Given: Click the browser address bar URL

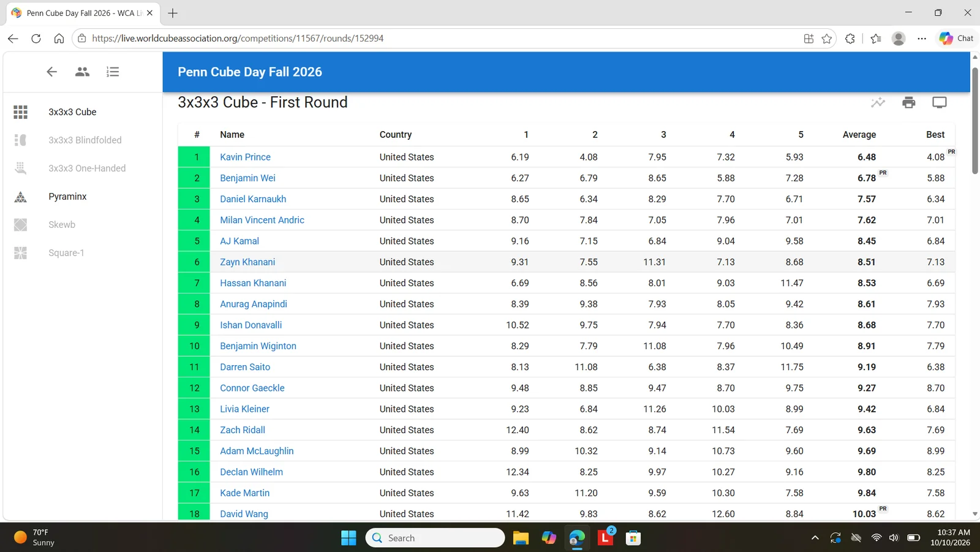Looking at the screenshot, I should (238, 39).
